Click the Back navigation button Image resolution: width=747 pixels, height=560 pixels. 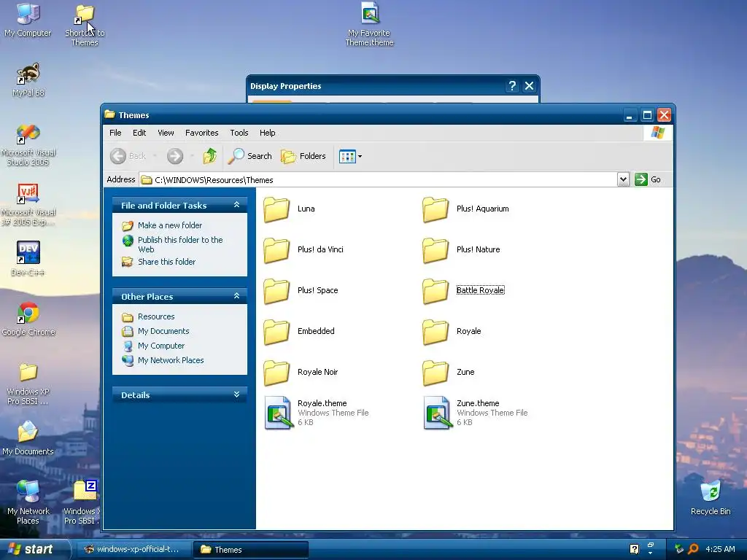click(128, 156)
